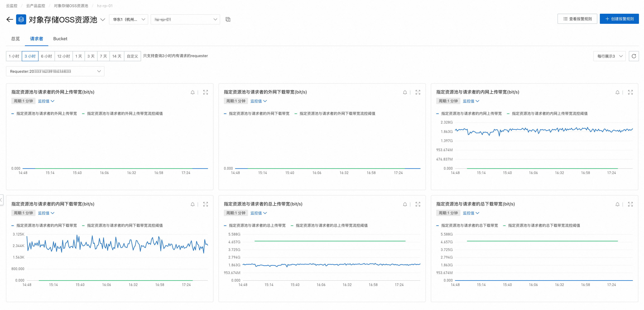Select the 12 小时 time range
644x310 pixels.
(x=63, y=56)
